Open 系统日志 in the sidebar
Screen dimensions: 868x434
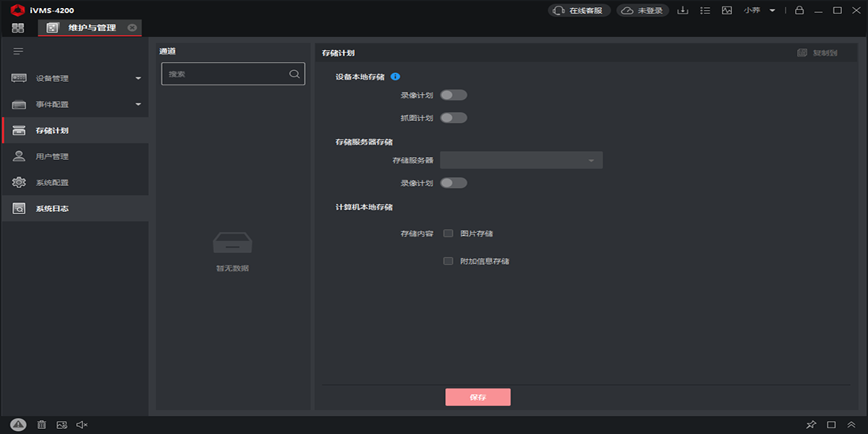(75, 208)
